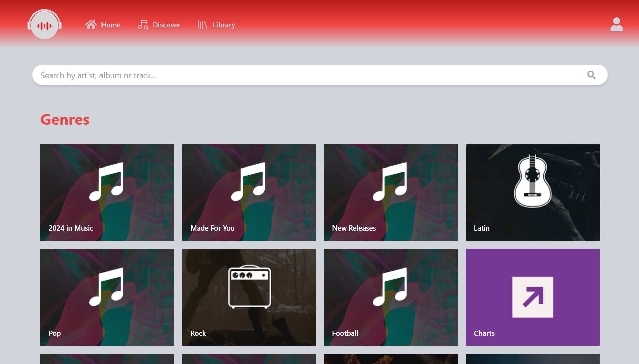
Task: Open the Discover menu item
Action: pos(167,25)
